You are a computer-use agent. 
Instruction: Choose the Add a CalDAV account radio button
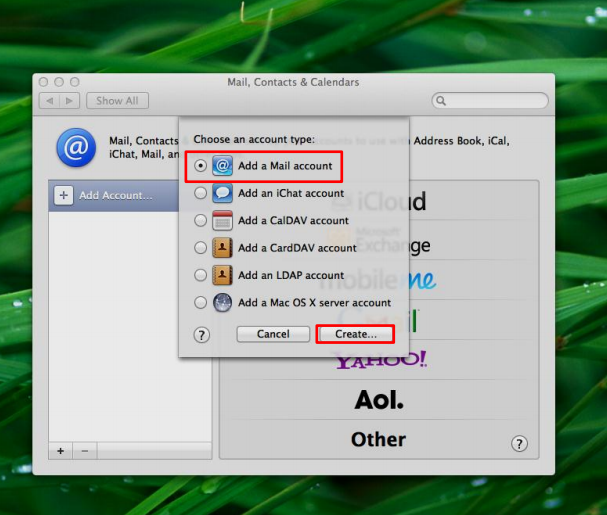click(200, 220)
